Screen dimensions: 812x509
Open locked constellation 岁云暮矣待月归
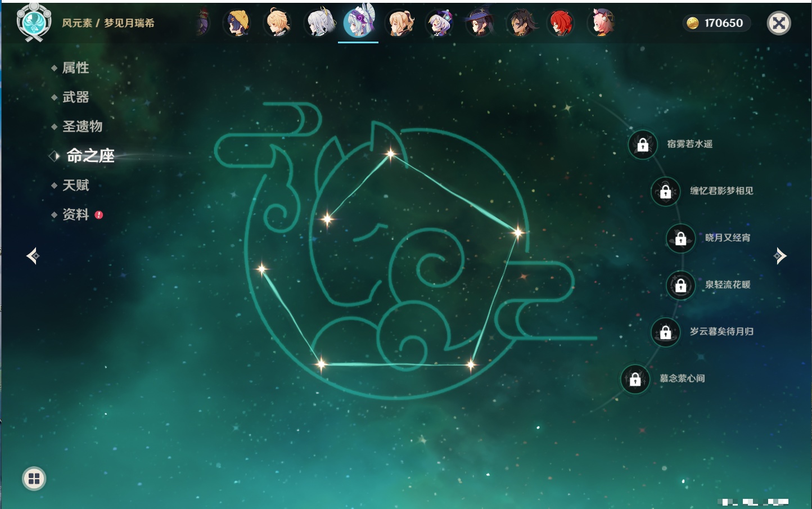coord(666,332)
